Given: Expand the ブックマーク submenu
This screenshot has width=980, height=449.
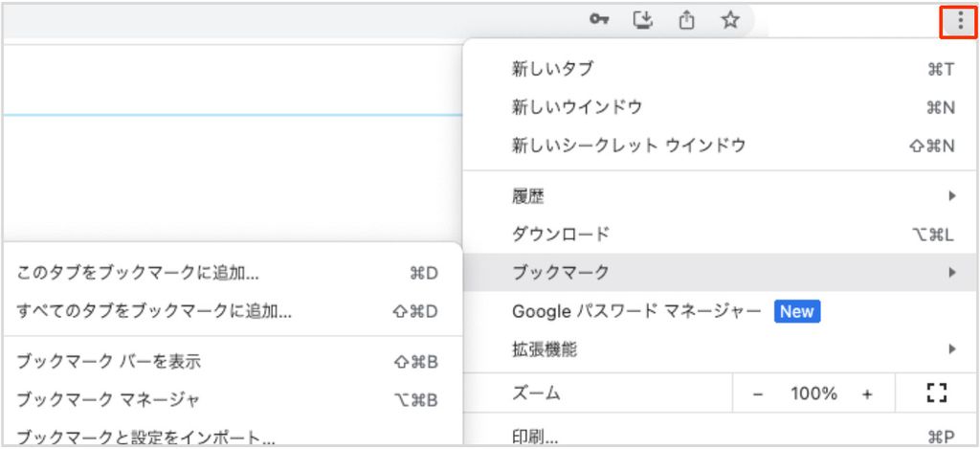Looking at the screenshot, I should pyautogui.click(x=721, y=272).
